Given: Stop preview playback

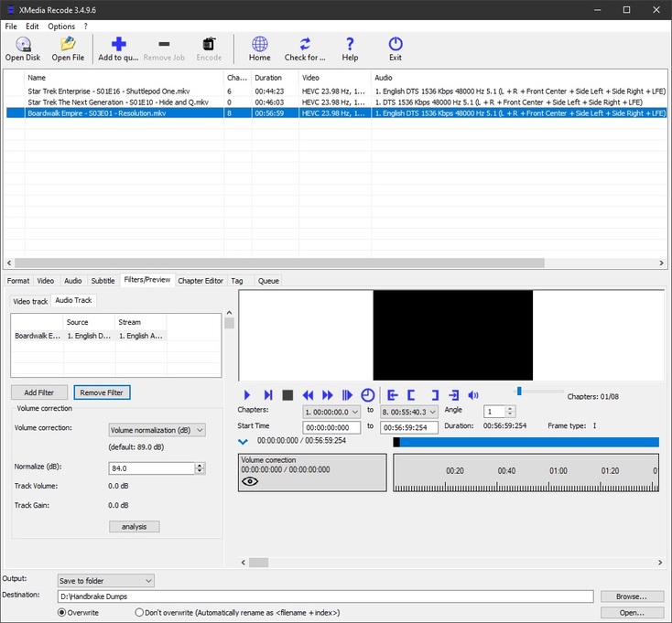Looking at the screenshot, I should 287,395.
